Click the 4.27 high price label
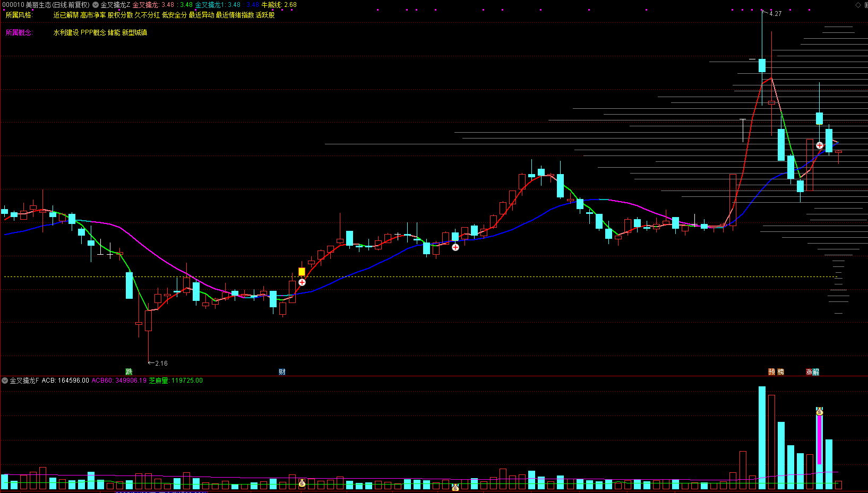 [x=775, y=14]
